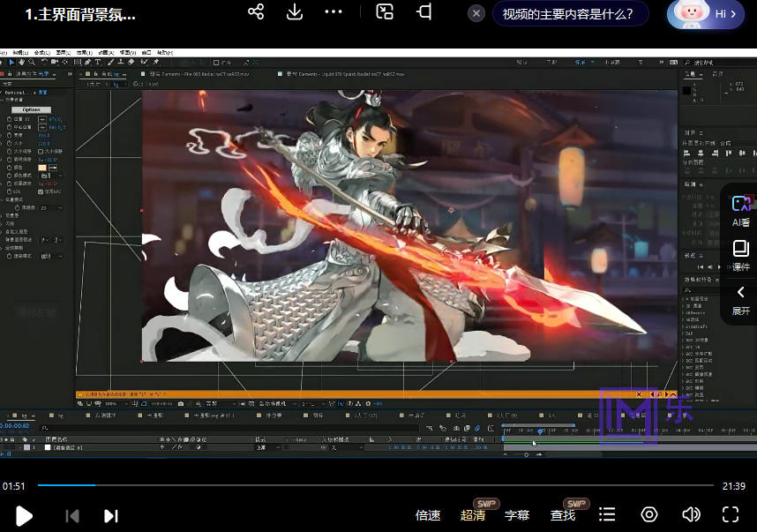Click the 查找 search button
757x532 pixels.
pos(563,515)
